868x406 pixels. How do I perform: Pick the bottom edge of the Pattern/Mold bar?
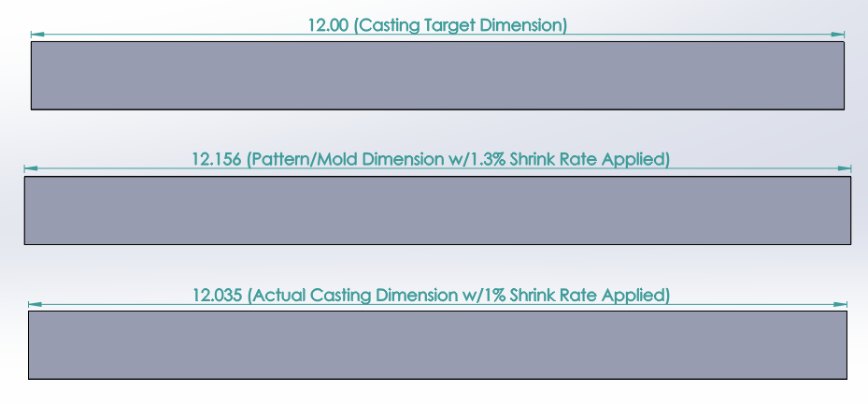(437, 244)
